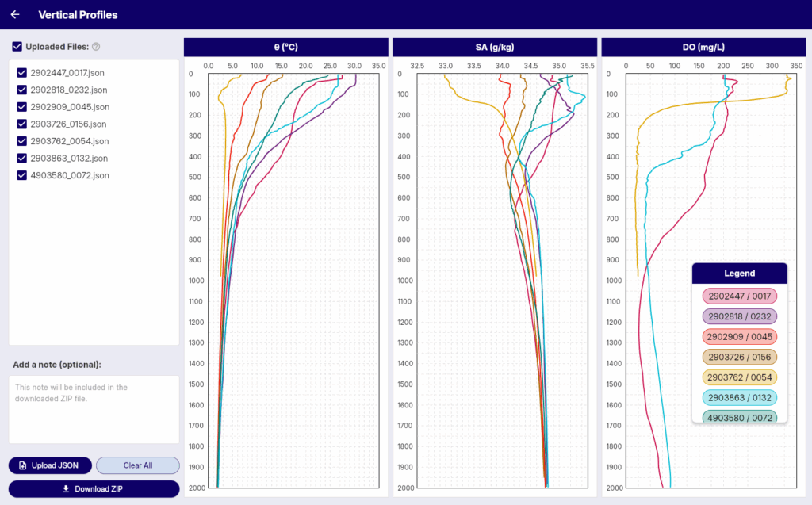Navigate back using the left arrow icon
The width and height of the screenshot is (812, 505).
(14, 14)
